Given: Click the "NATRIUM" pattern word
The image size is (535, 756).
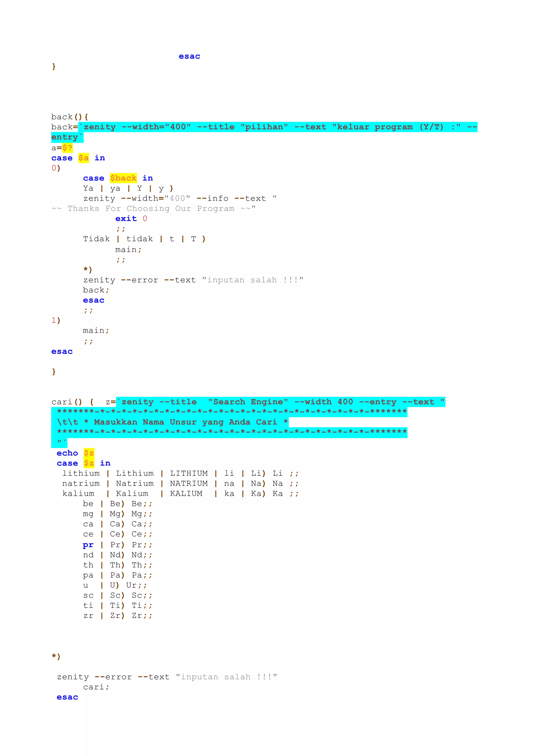Looking at the screenshot, I should click(189, 484).
